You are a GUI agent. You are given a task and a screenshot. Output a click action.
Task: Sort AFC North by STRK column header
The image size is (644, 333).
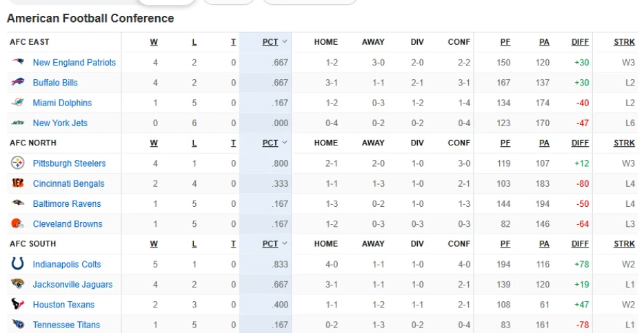pos(624,143)
